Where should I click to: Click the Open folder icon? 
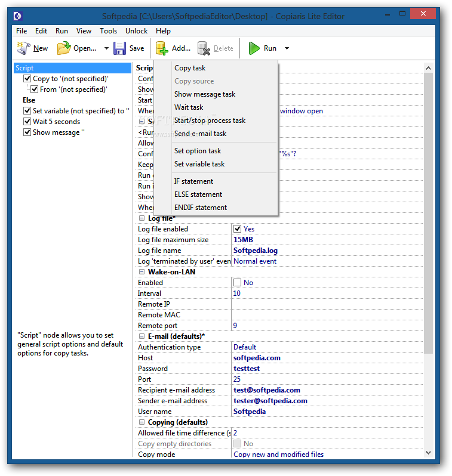tap(63, 48)
